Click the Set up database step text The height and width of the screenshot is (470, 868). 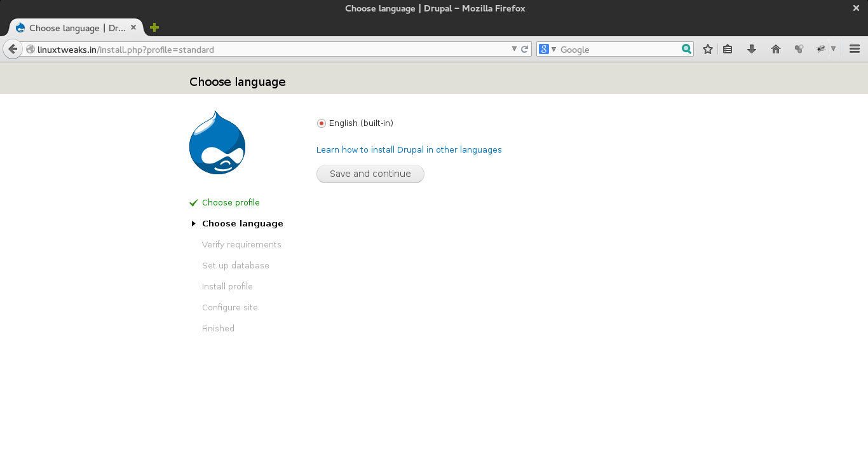[236, 265]
